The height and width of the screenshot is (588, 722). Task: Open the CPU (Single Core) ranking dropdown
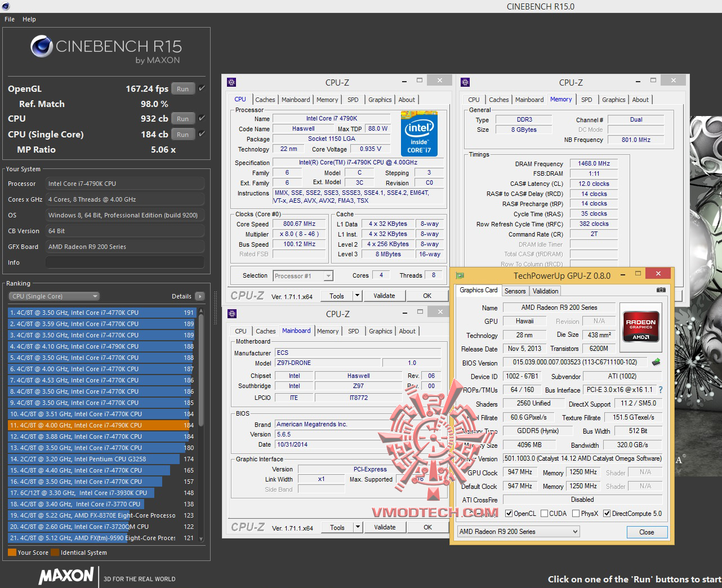[54, 296]
